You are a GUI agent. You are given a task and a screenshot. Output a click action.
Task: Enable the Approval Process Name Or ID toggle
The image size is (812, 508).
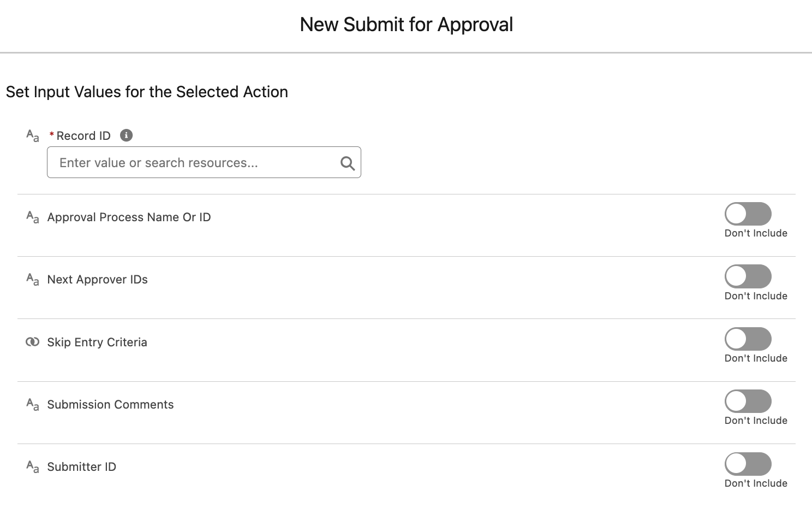pos(748,214)
